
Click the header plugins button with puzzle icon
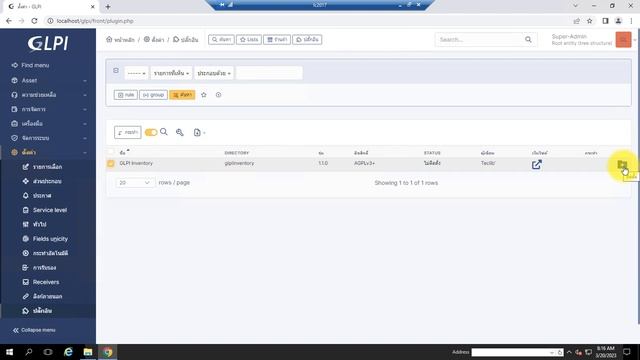307,40
